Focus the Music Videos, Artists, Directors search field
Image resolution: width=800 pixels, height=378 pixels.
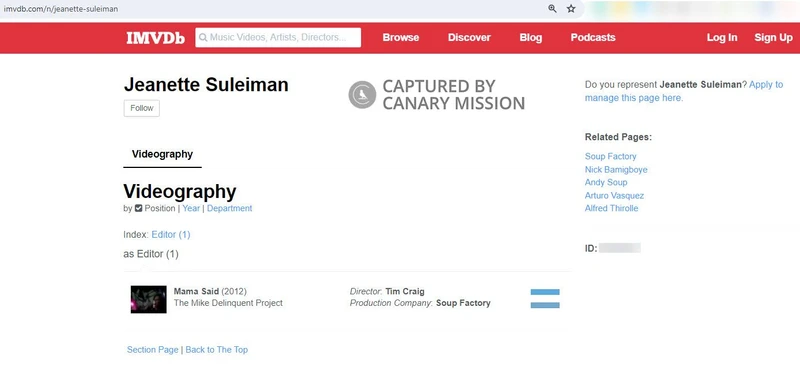278,37
